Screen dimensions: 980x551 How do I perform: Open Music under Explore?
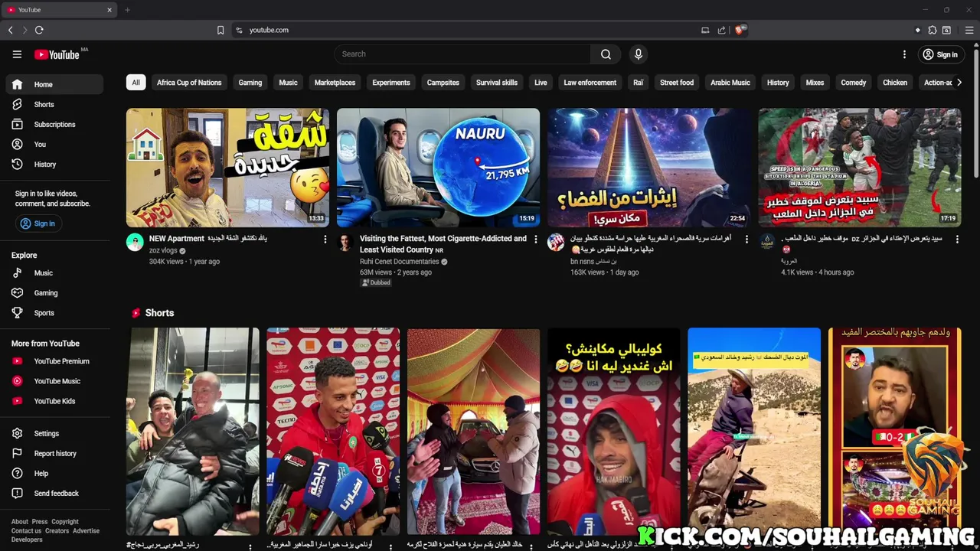pos(54,272)
